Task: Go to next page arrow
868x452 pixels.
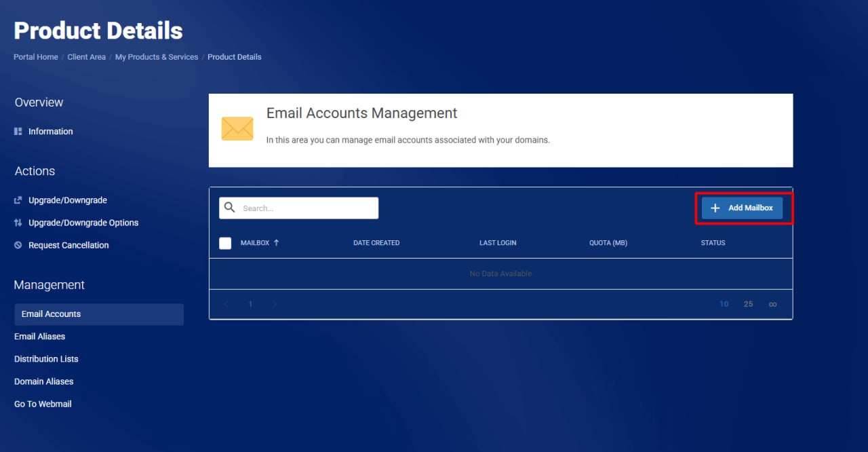Action: 274,304
